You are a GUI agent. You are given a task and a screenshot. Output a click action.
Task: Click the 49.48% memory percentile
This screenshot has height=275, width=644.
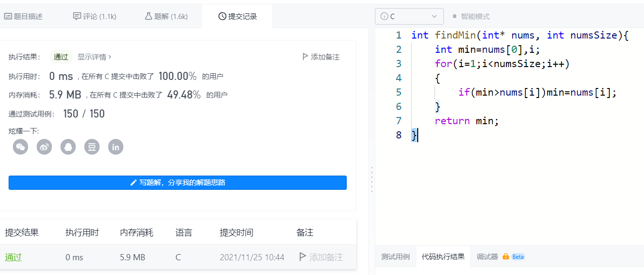(184, 95)
